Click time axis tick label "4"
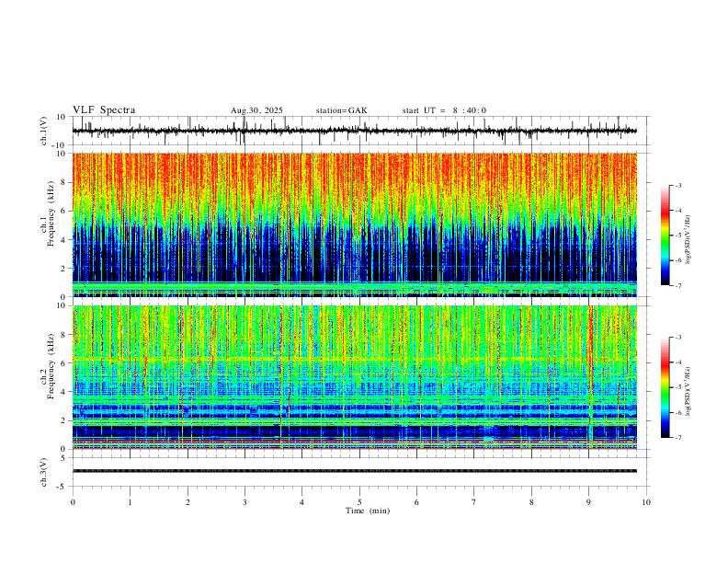 click(301, 502)
